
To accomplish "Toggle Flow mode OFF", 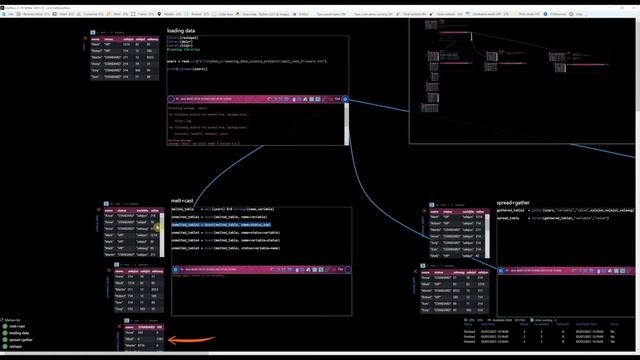I will point(526,14).
